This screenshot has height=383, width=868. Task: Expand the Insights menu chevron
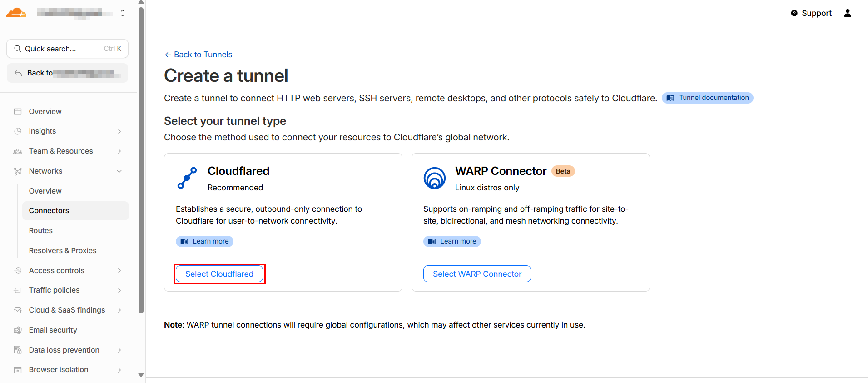pos(119,131)
